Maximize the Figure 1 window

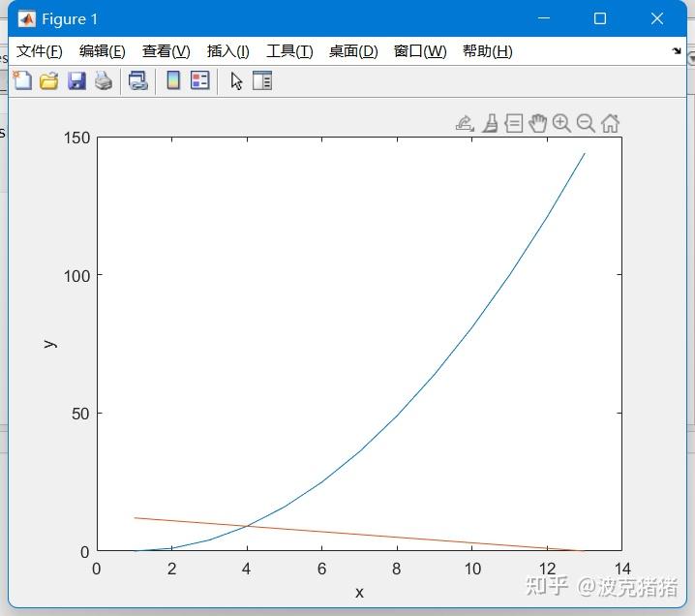600,18
